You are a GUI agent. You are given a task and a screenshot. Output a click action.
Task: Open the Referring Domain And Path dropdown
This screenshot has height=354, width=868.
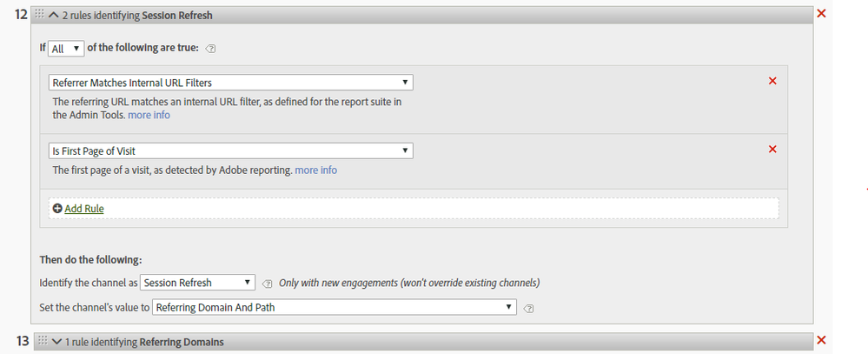334,307
